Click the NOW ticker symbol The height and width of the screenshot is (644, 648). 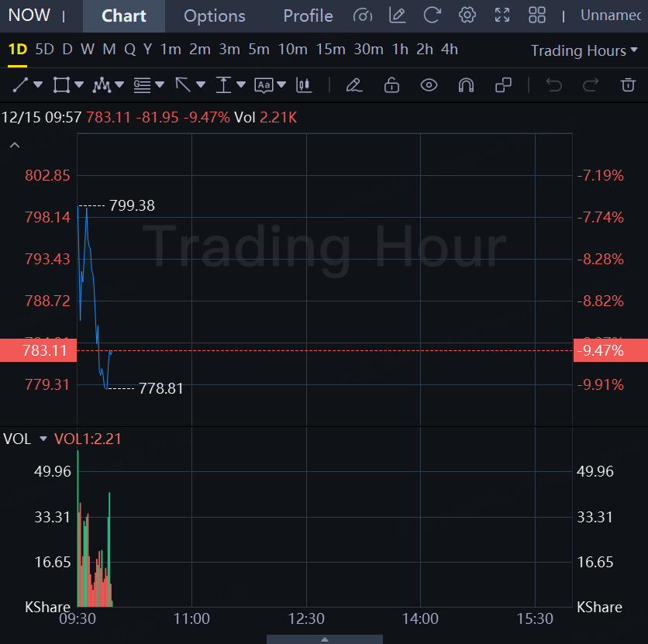point(29,15)
